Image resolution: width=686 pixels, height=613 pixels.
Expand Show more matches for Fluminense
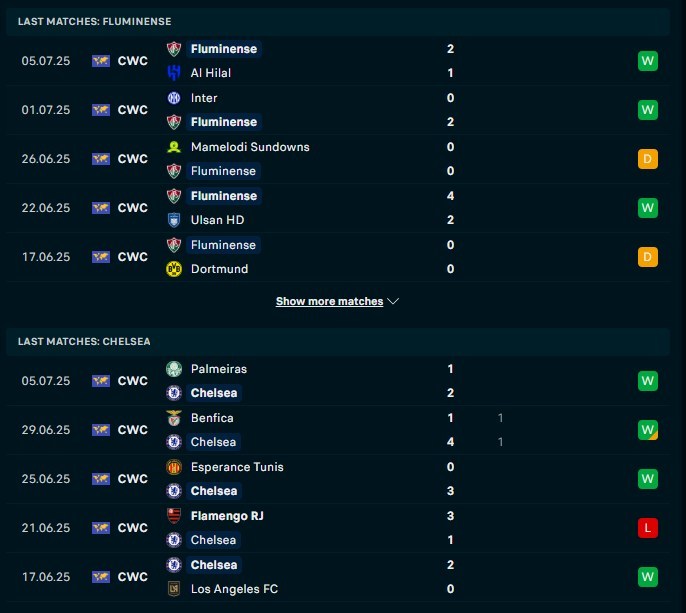[x=329, y=301]
